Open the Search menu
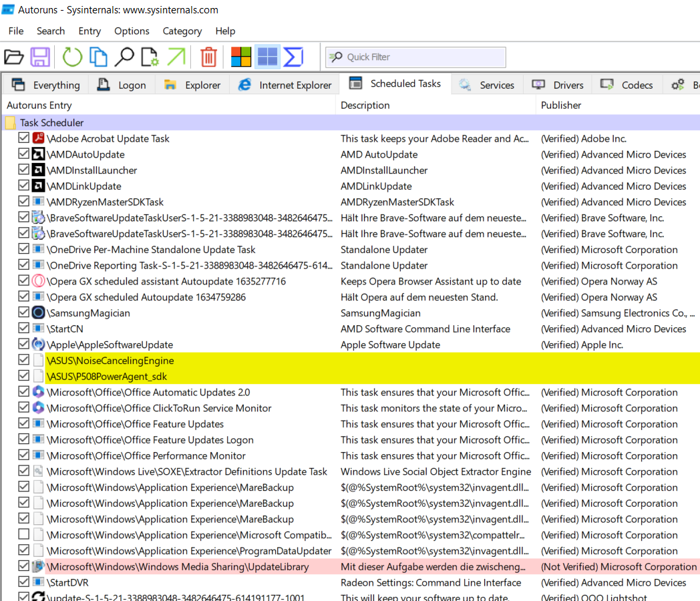This screenshot has height=601, width=700. (x=51, y=31)
